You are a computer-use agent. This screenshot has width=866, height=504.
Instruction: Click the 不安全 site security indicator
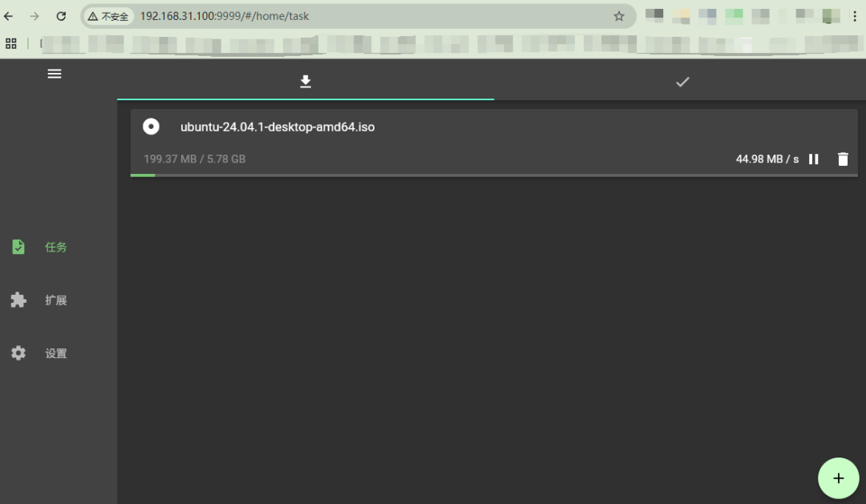click(108, 17)
